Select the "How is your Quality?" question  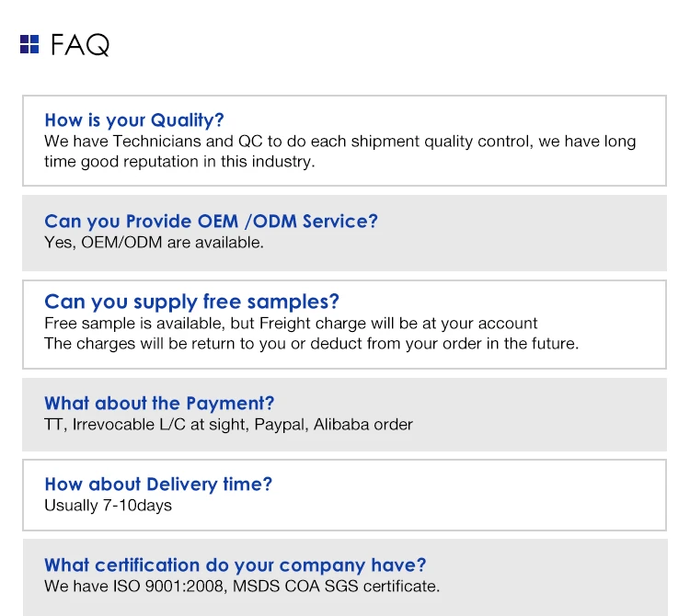click(134, 120)
